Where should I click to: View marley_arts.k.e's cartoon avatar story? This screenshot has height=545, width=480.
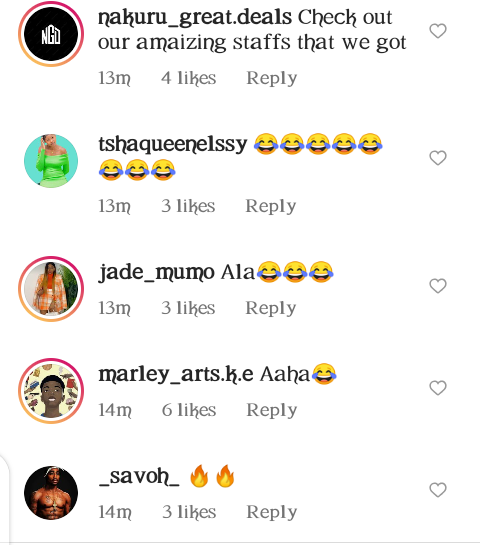[x=51, y=391]
